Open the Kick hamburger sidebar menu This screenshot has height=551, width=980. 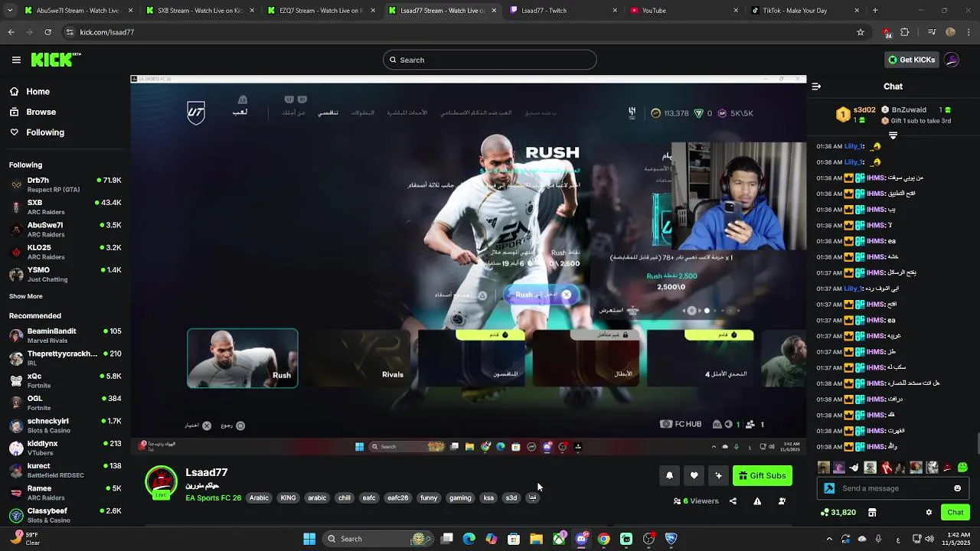pos(16,60)
